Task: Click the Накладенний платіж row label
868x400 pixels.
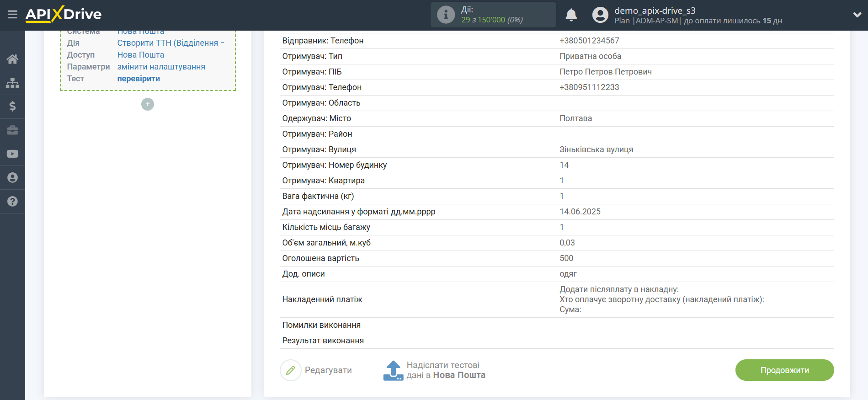Action: click(x=322, y=299)
